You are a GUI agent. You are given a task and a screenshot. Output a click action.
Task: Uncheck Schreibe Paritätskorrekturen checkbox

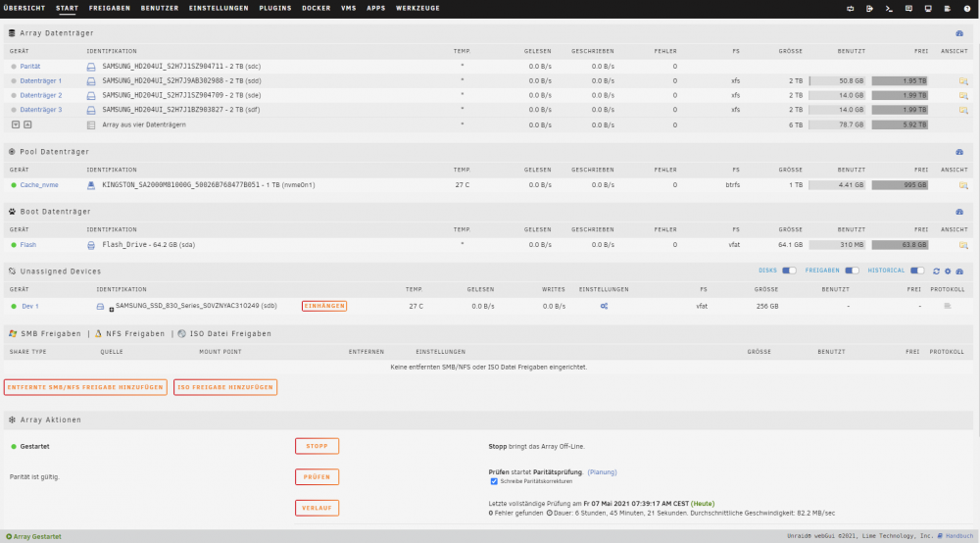(494, 481)
